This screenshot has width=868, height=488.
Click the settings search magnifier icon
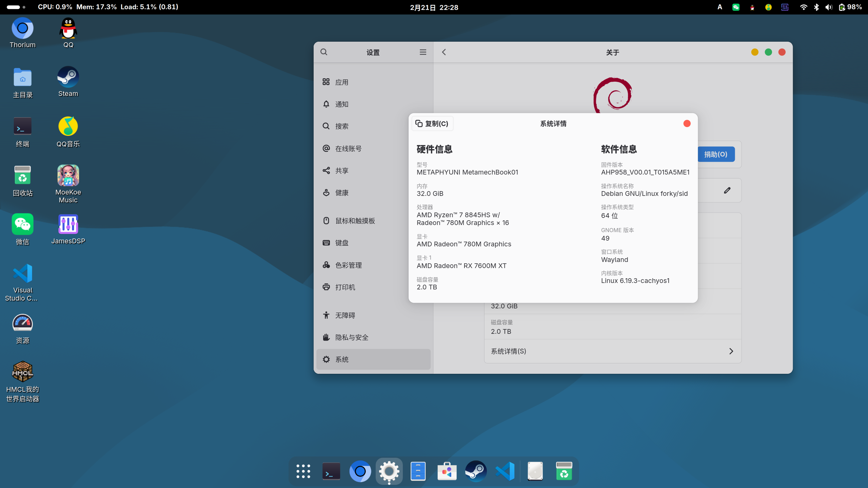pos(324,52)
